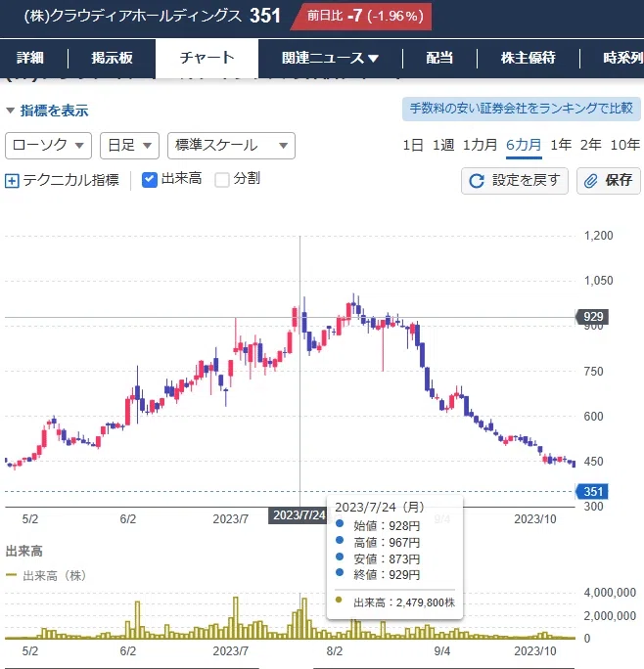Click the 安値：873円 value in tooltip

387,558
